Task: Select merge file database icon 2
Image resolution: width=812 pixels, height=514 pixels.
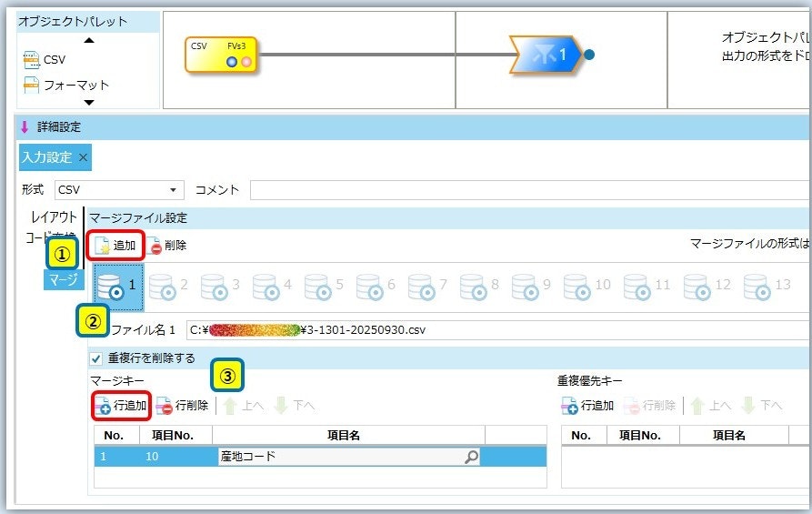Action: (168, 287)
